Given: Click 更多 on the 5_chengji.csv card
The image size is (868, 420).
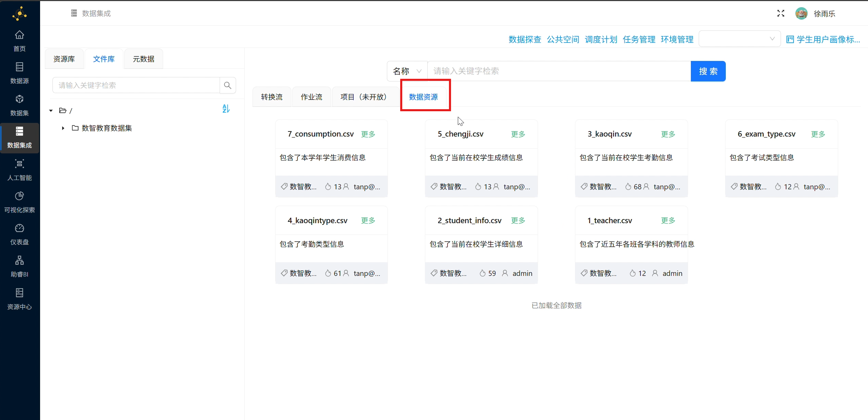Looking at the screenshot, I should 518,134.
